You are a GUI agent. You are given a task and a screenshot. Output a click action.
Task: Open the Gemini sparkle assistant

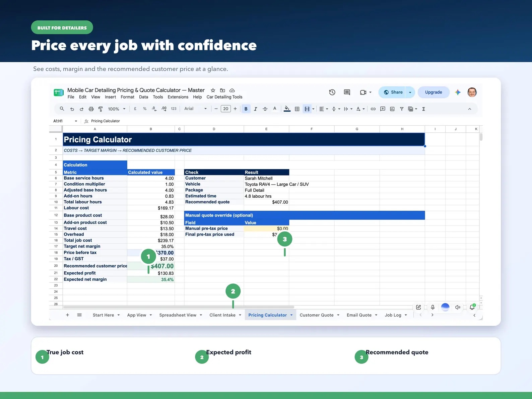458,92
